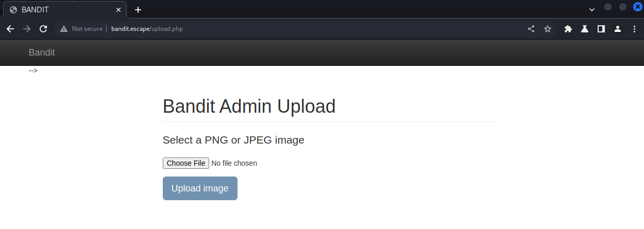This screenshot has height=229, width=644.
Task: Open the browser extensions puzzle icon
Action: pyautogui.click(x=568, y=29)
